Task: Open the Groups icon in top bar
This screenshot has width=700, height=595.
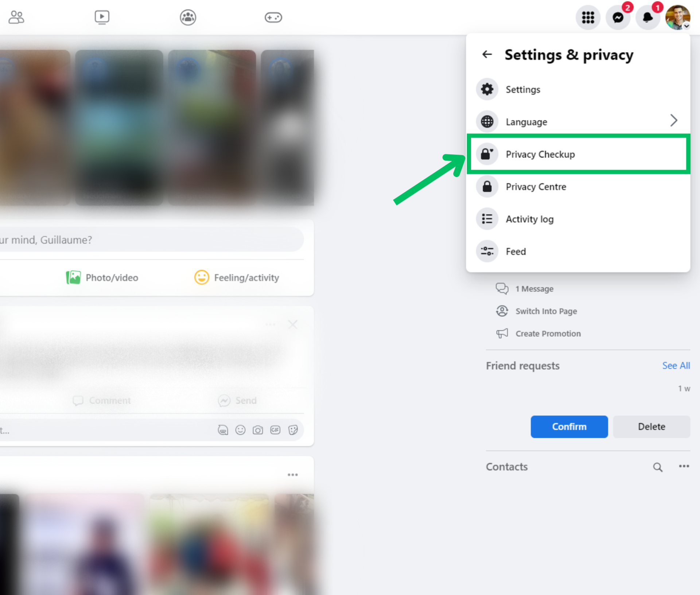Action: click(188, 17)
